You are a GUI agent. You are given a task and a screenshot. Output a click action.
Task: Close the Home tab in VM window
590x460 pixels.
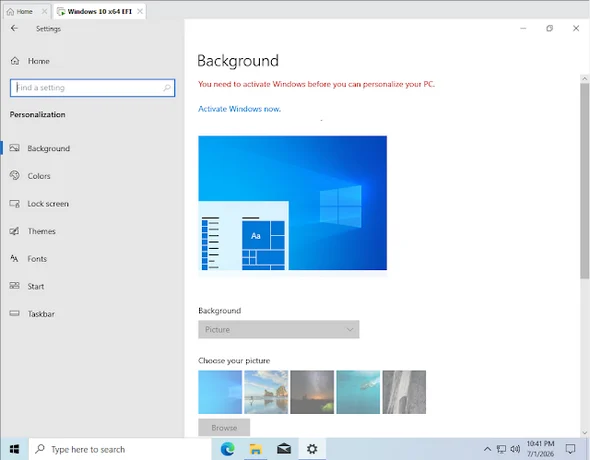point(44,12)
